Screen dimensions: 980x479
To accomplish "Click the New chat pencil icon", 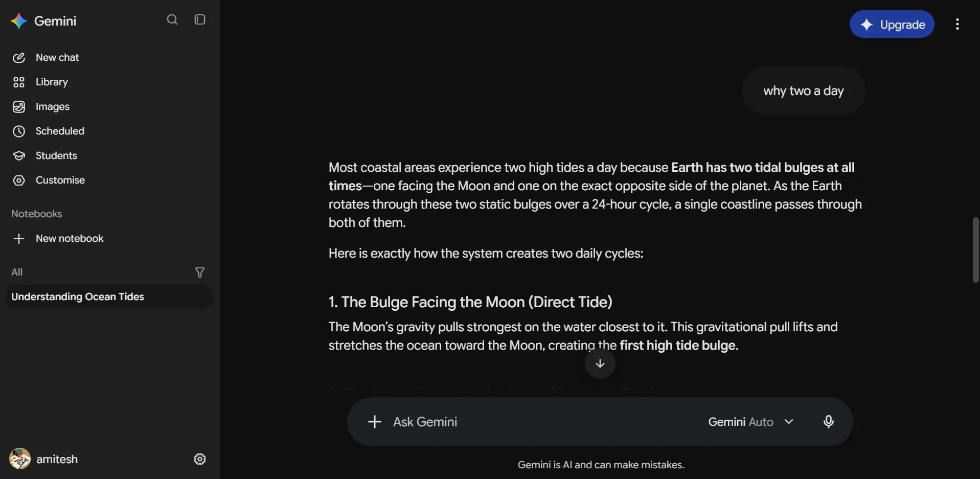I will (x=19, y=58).
